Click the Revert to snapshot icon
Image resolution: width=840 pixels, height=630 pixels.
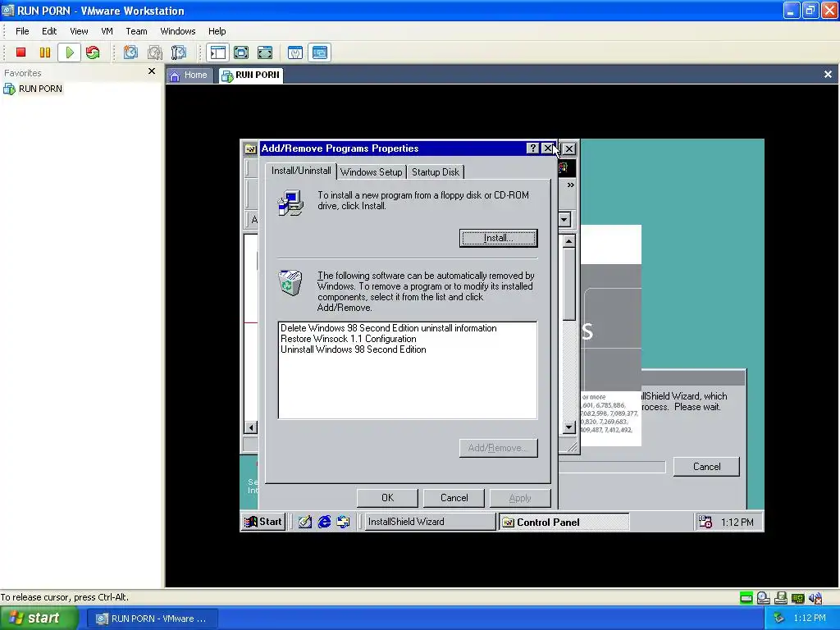pyautogui.click(x=155, y=52)
